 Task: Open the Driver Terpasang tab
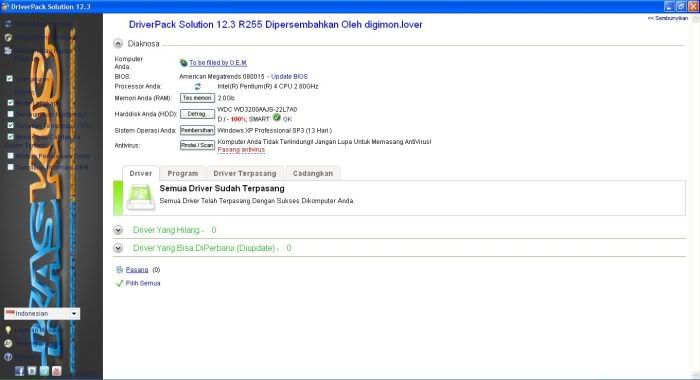[245, 173]
